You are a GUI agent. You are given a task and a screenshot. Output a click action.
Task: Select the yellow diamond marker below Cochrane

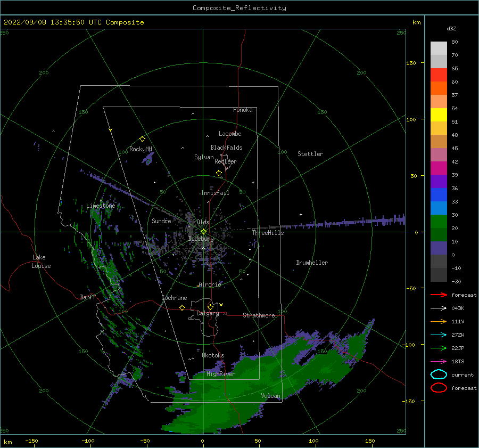pos(182,307)
